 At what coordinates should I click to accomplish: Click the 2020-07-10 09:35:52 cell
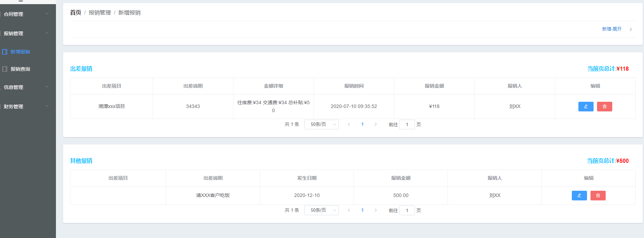click(x=354, y=107)
